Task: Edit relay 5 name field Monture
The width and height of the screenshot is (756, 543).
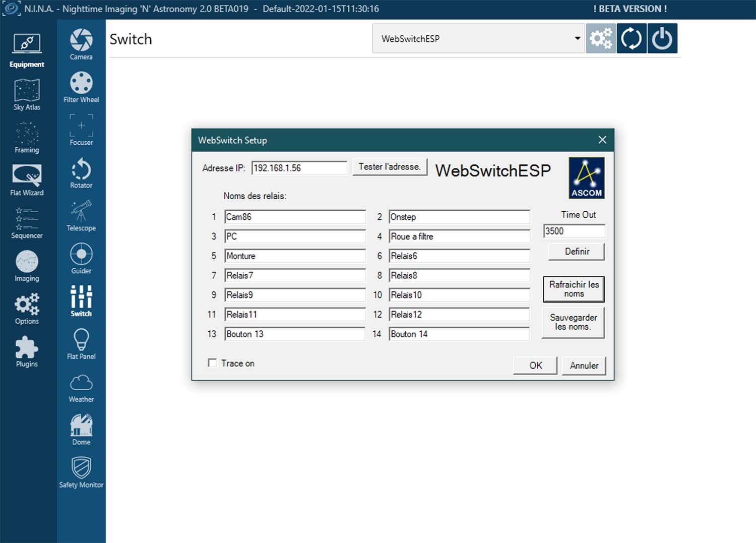Action: (x=295, y=256)
